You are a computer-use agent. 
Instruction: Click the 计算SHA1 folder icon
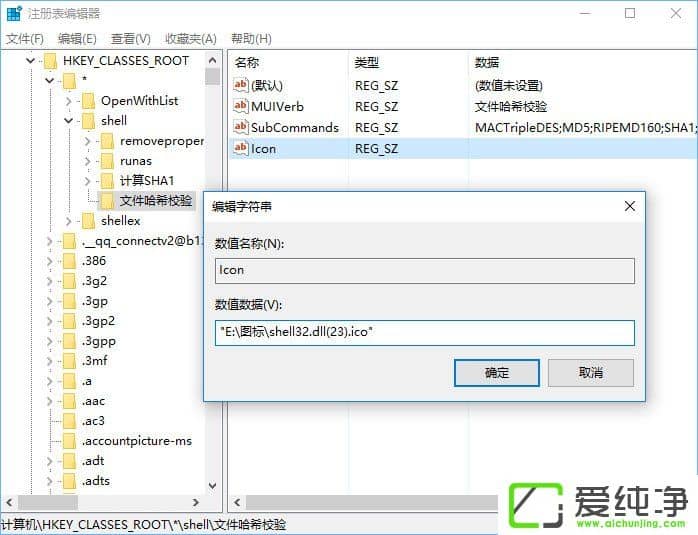click(x=107, y=181)
